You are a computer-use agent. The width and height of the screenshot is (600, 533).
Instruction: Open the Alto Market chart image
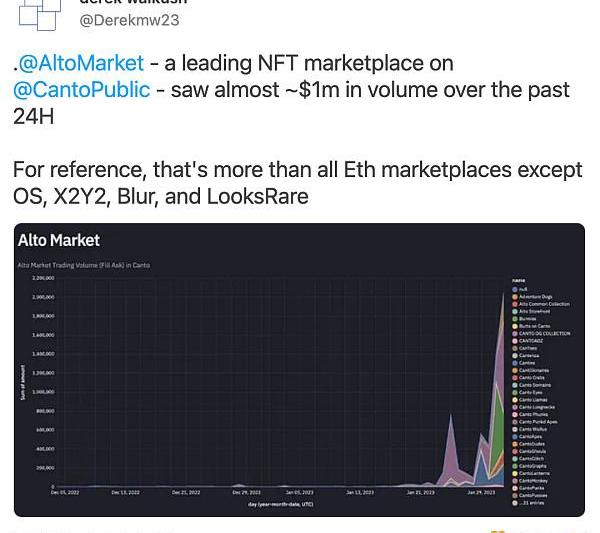pyautogui.click(x=299, y=369)
